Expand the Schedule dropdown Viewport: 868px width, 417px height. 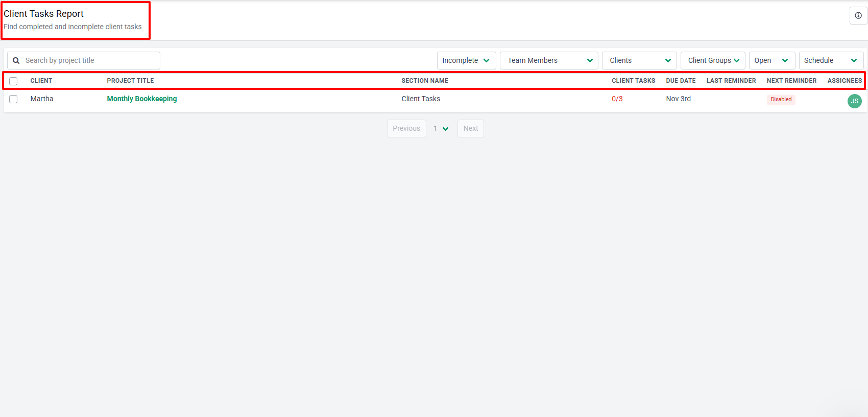[x=831, y=60]
